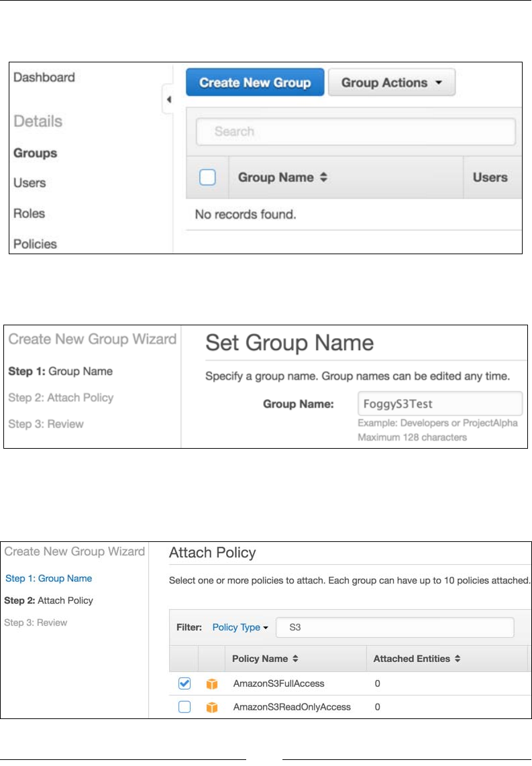
Task: Check the AmazonS3ReadOnlyAccess policy checkbox
Action: pos(184,706)
